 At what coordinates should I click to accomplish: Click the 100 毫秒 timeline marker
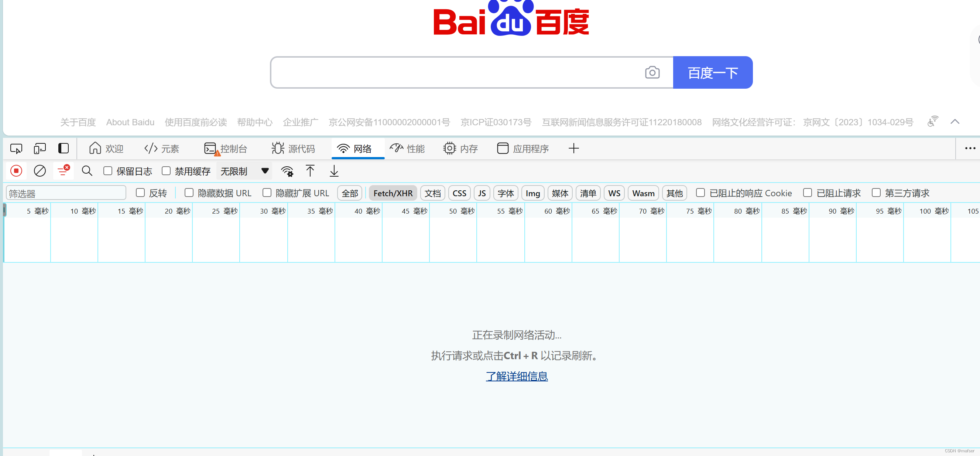click(x=934, y=211)
